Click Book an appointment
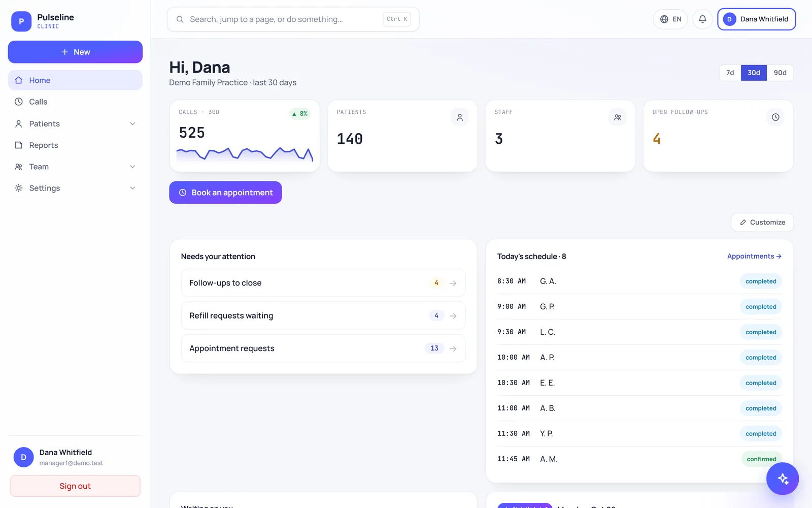The height and width of the screenshot is (508, 812). pyautogui.click(x=225, y=193)
